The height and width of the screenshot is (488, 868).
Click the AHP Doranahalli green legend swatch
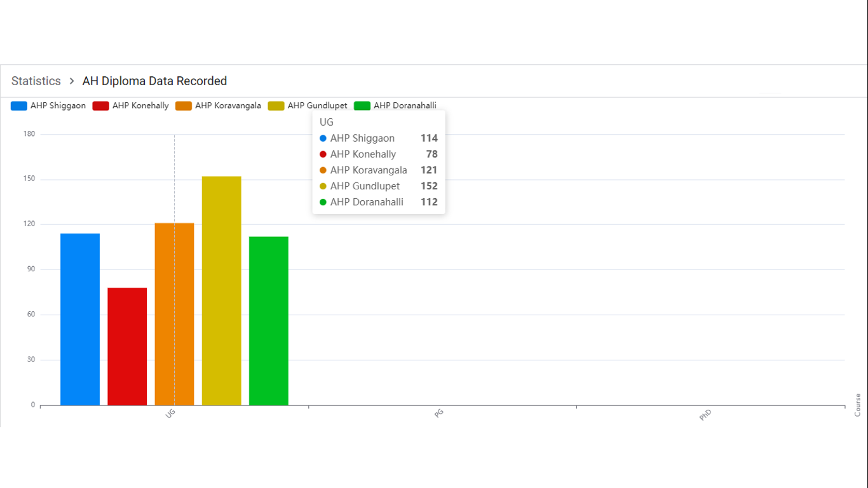tap(362, 106)
